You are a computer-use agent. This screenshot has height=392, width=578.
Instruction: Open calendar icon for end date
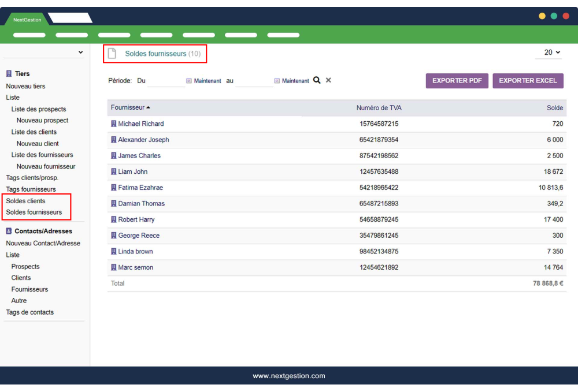click(277, 81)
